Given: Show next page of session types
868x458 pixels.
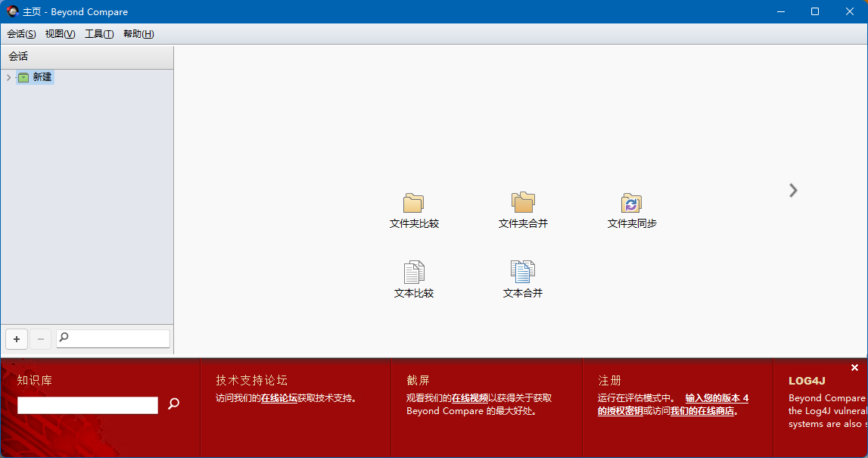Looking at the screenshot, I should [x=793, y=191].
